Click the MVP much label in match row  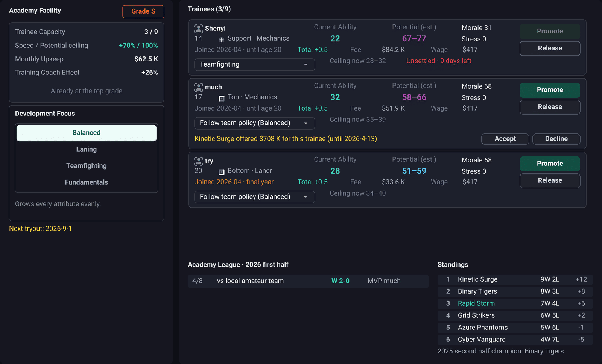[x=384, y=281]
